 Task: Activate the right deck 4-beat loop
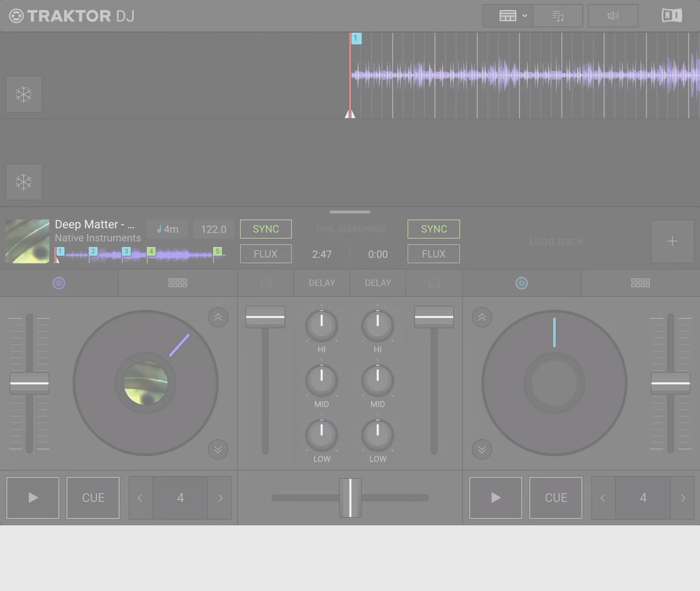[643, 498]
